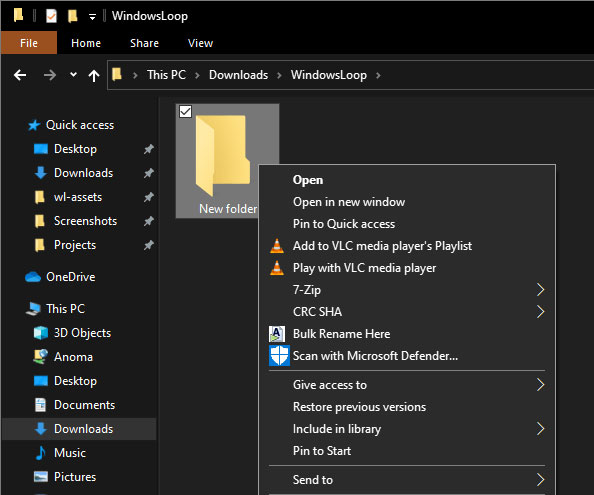594x495 pixels.
Task: Select Quick access in navigation pane
Action: 80,125
